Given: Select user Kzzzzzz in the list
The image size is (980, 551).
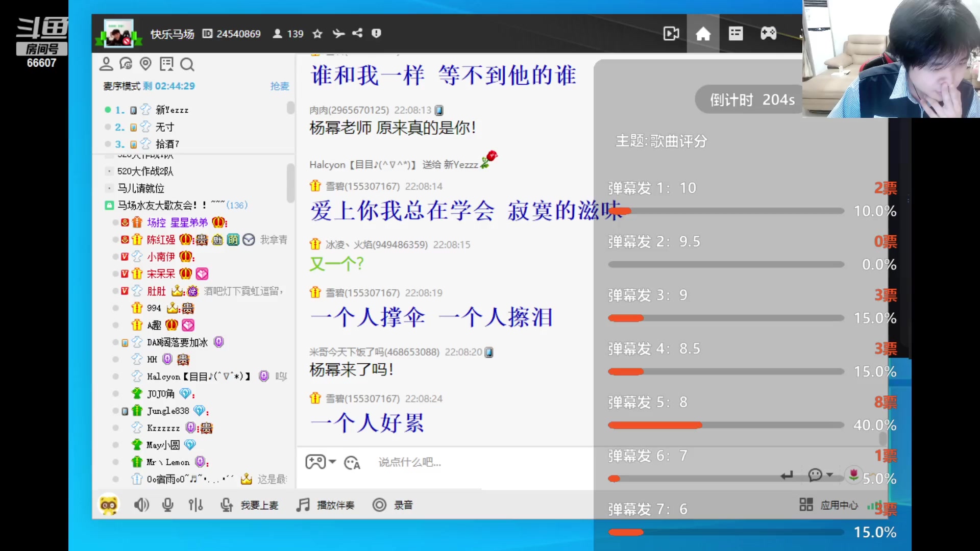Looking at the screenshot, I should (163, 428).
